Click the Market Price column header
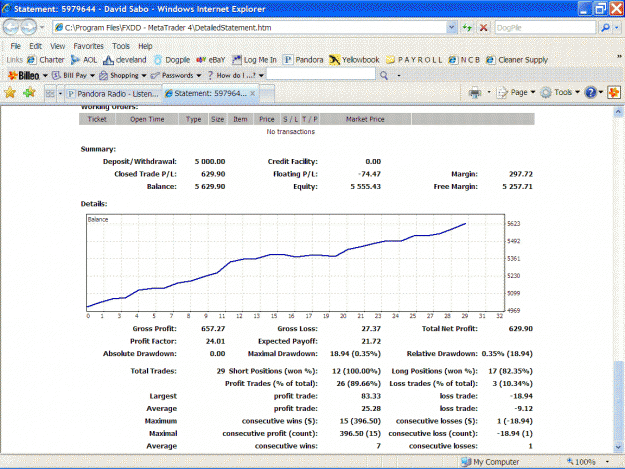Viewport: 625px width, 469px height. [x=365, y=119]
